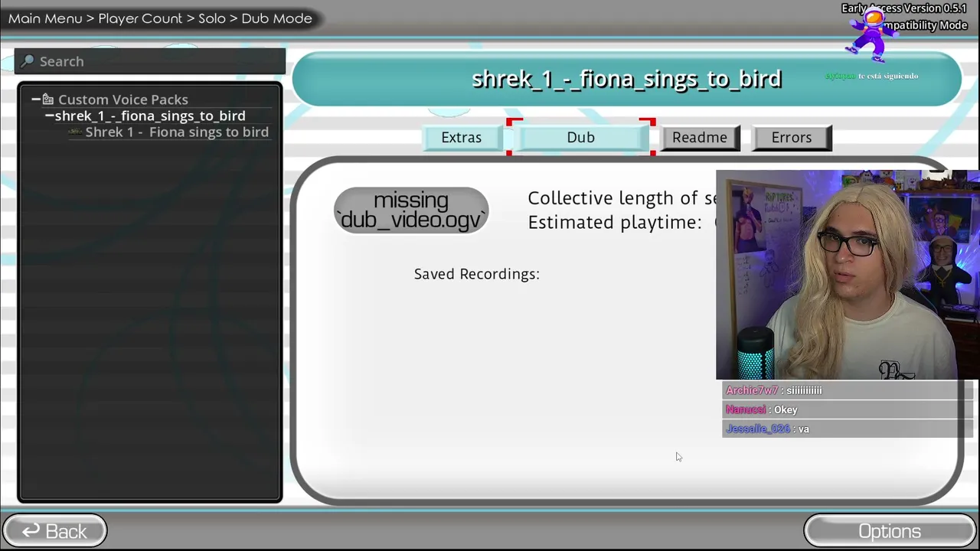980x551 pixels.
Task: Click the streamer webcam overlay
Action: [x=848, y=275]
